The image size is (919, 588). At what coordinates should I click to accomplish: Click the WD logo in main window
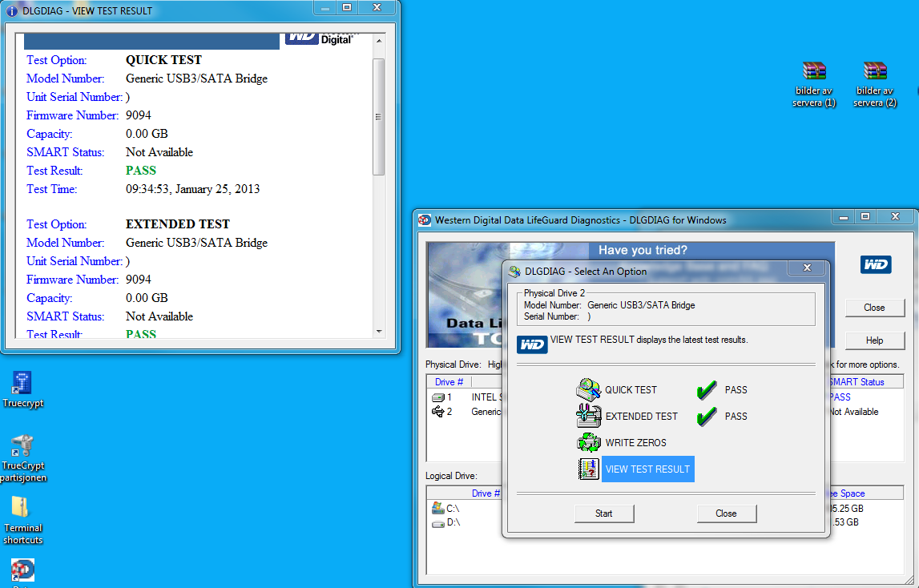(x=876, y=264)
